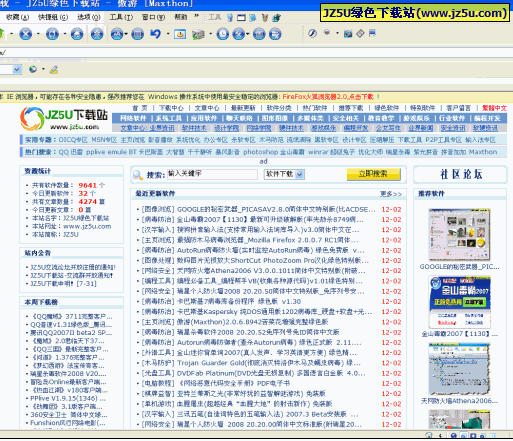Open the GOOGLE Picasa recommended software thumbnail
Screen dimensions: 513x441
[x=459, y=235]
